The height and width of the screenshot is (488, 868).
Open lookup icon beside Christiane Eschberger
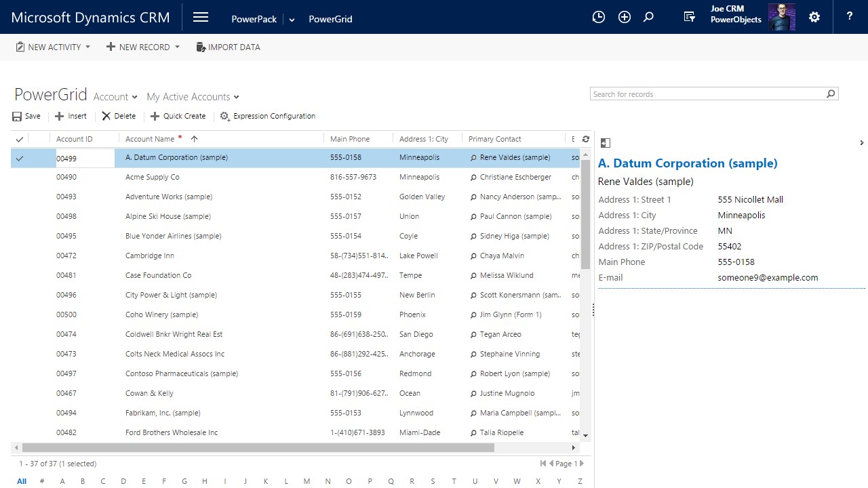[x=473, y=177]
